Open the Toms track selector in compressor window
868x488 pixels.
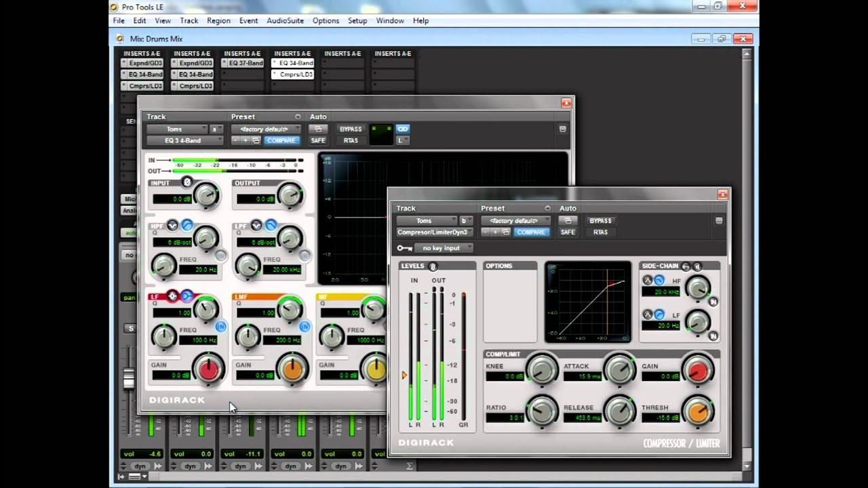coord(427,220)
